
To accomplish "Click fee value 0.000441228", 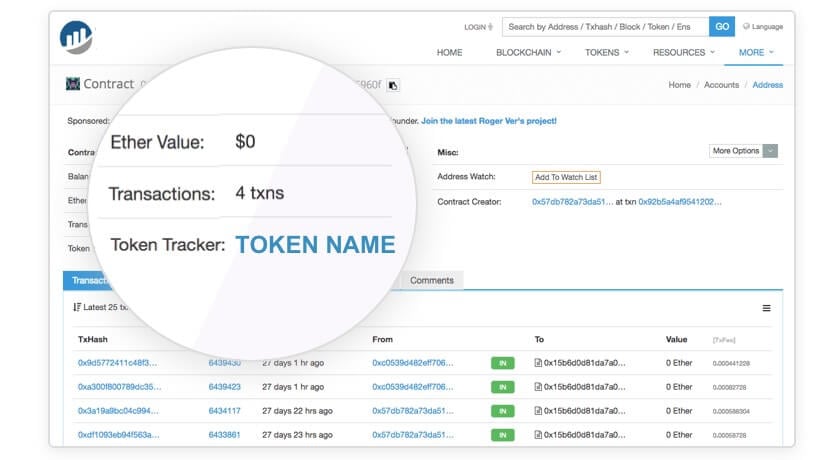I will click(731, 363).
